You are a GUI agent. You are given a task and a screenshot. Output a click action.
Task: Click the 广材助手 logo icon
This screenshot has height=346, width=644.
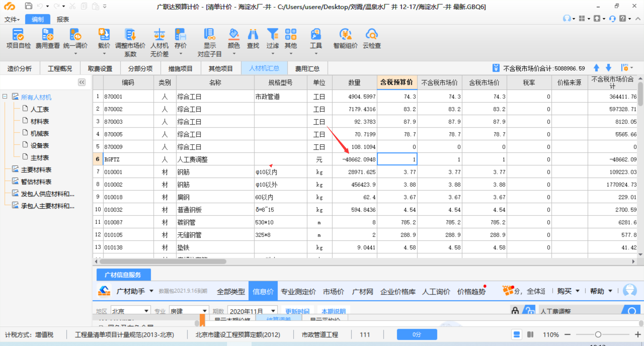coord(104,291)
